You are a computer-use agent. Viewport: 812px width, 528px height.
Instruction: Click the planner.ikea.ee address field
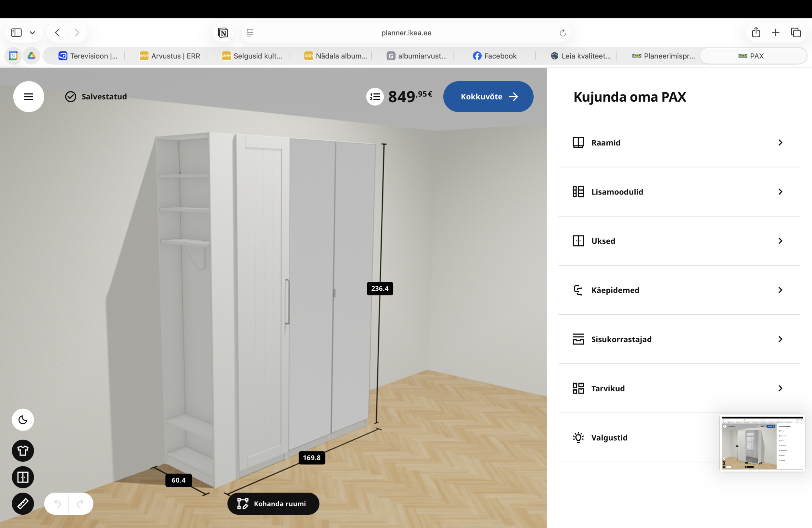406,33
